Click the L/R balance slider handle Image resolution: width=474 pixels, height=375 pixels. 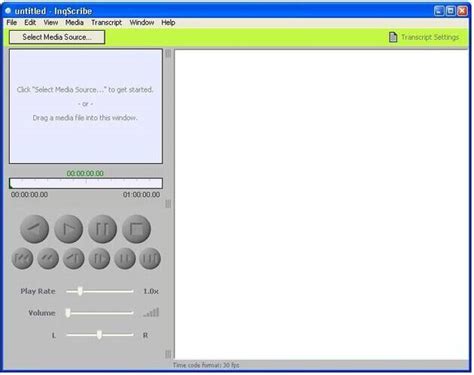[x=99, y=335]
